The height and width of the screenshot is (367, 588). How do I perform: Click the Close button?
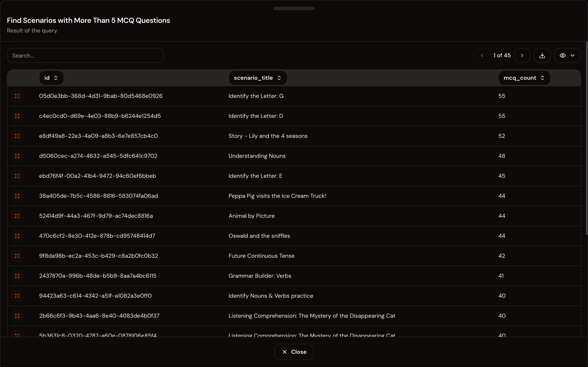click(x=294, y=352)
